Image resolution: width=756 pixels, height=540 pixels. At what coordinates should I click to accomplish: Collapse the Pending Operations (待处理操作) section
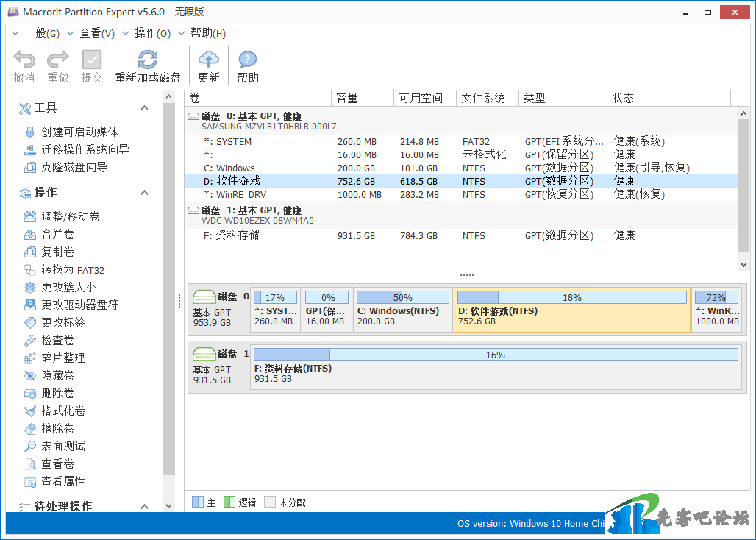tap(144, 507)
